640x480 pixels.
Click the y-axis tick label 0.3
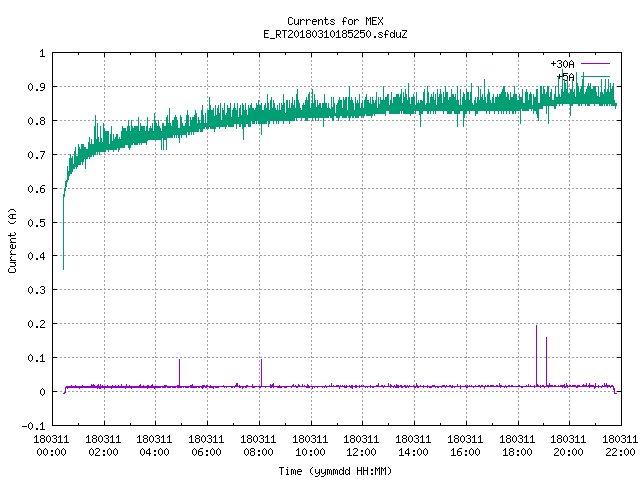pos(36,290)
